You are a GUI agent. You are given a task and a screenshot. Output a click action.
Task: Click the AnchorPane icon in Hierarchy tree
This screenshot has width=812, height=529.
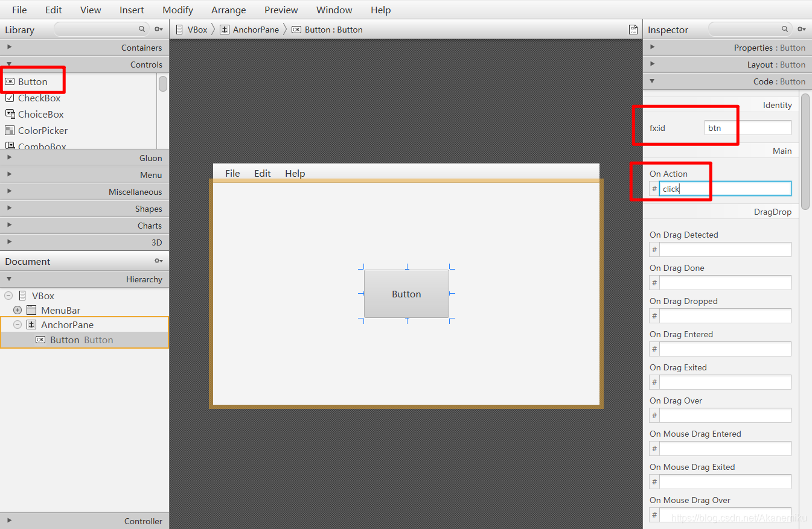pos(31,325)
